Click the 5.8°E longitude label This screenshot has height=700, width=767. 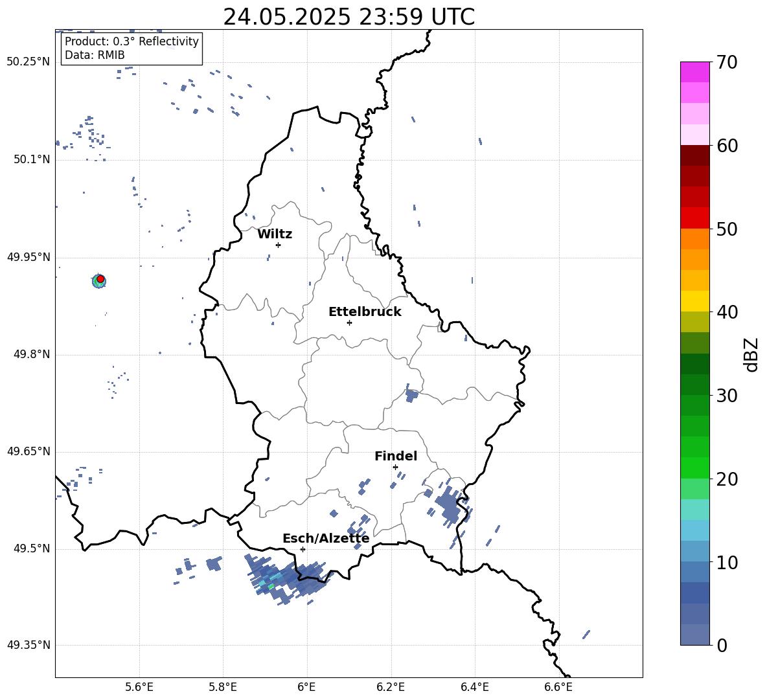pyautogui.click(x=223, y=687)
